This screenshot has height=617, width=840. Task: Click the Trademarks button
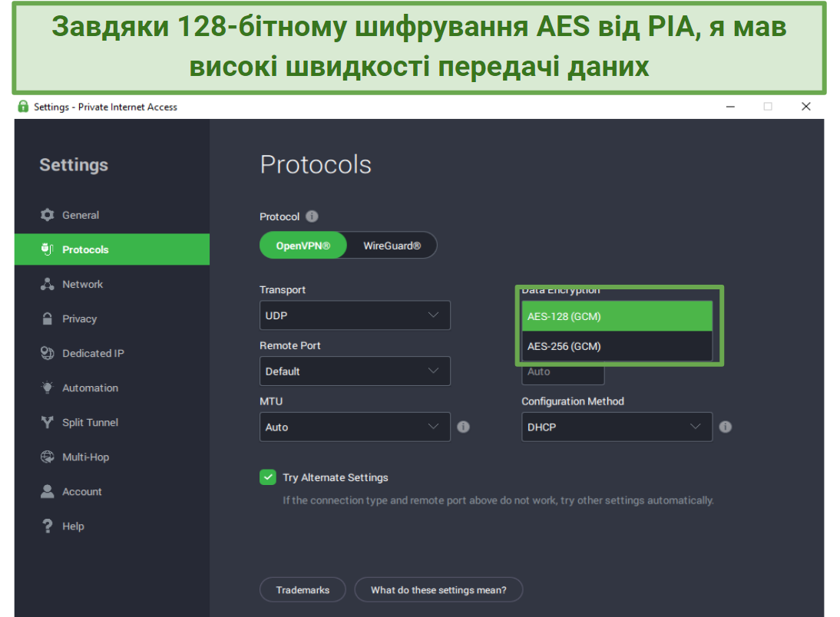click(x=303, y=589)
